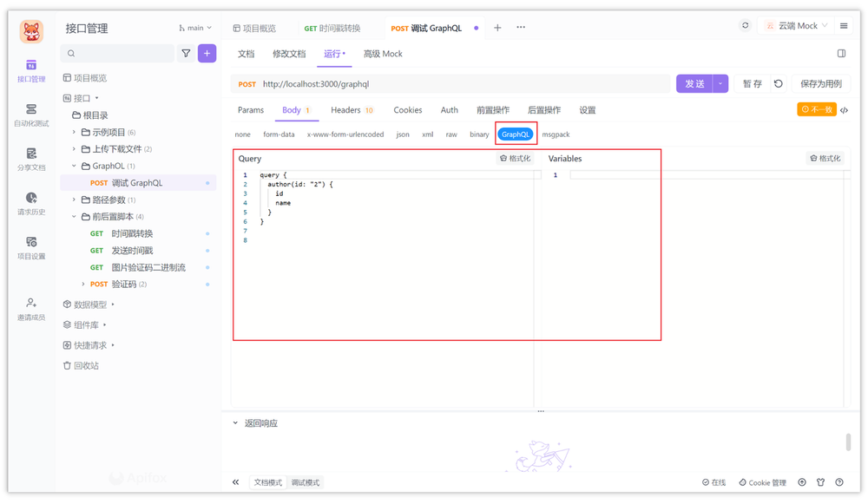Collapse sidebar with double-chevron icon

[236, 482]
